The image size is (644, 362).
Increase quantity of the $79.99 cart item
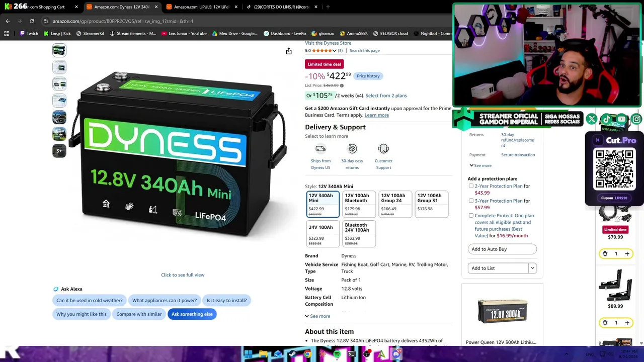click(627, 254)
